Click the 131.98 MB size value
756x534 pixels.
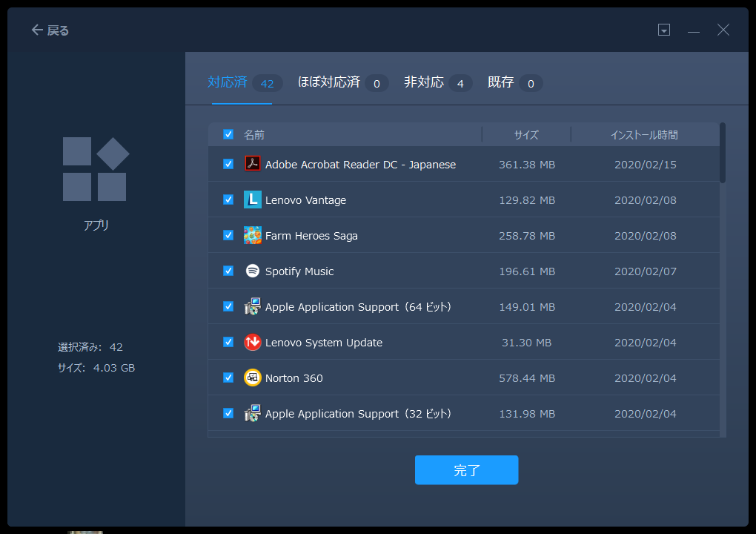tap(526, 414)
